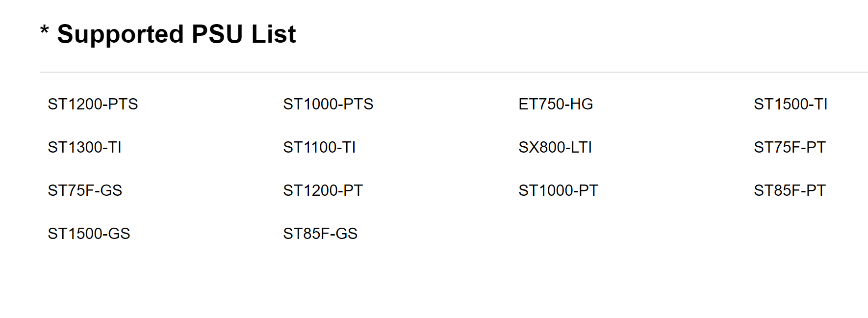This screenshot has width=868, height=318.
Task: Click ST1000-PT in the PSU list
Action: (558, 190)
